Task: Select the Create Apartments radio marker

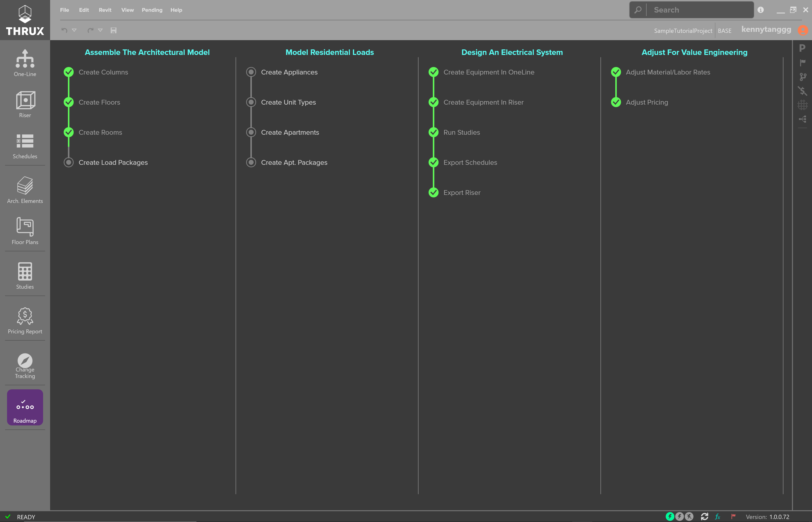Action: (251, 132)
